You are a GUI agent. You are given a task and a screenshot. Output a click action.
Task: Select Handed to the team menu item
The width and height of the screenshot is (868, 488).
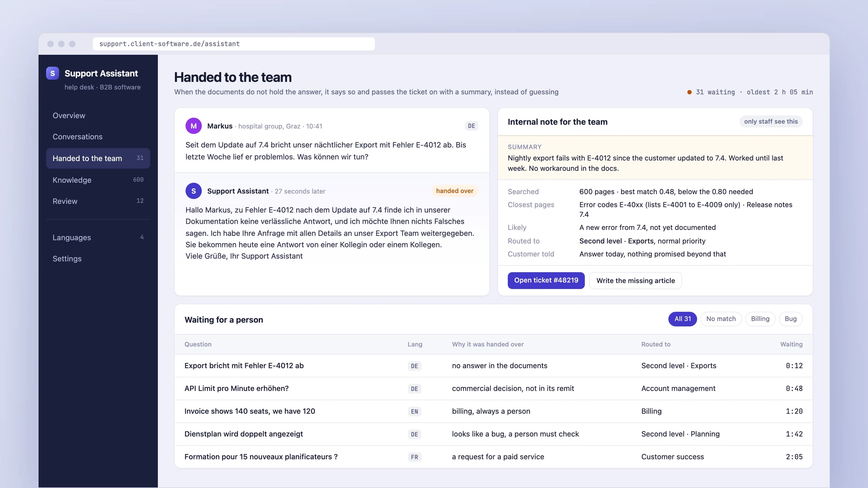pyautogui.click(x=98, y=158)
